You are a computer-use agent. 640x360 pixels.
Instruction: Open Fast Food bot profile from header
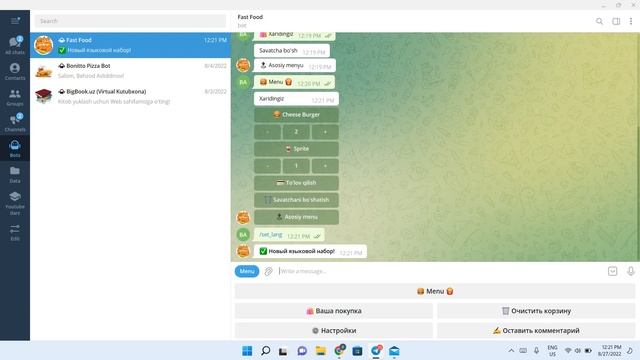[250, 21]
